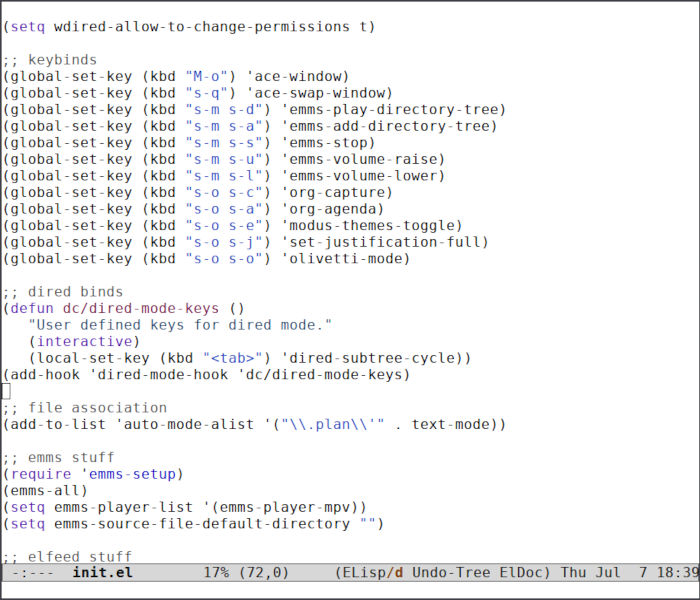Click the ';; emms stuff' comment
This screenshot has height=600, width=700.
(58, 458)
